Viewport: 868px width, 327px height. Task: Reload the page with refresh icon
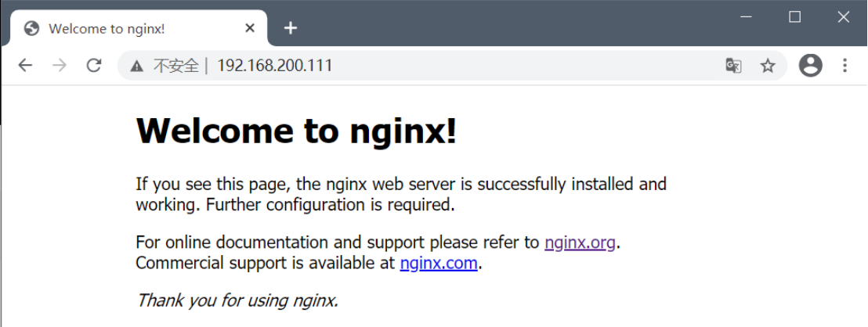pos(94,66)
